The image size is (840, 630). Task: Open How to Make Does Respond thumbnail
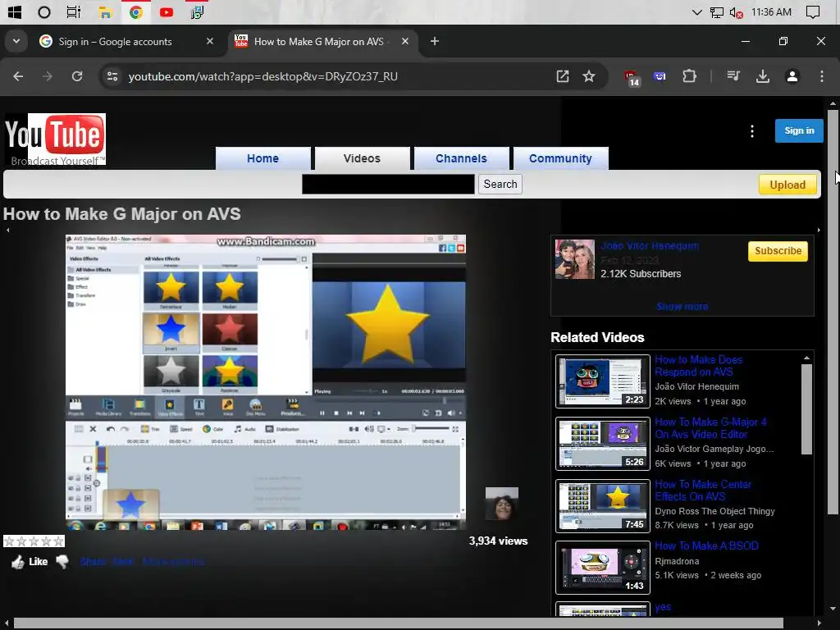tap(603, 381)
